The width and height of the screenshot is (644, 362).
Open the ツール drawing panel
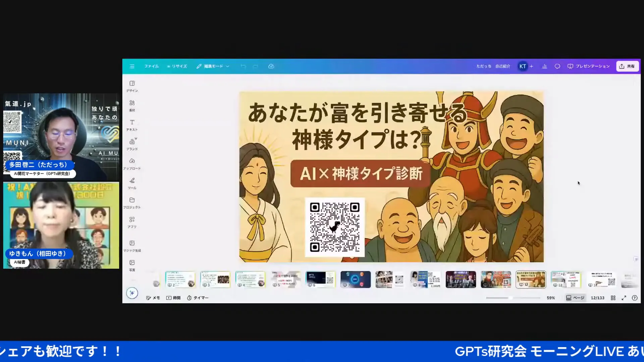point(132,183)
